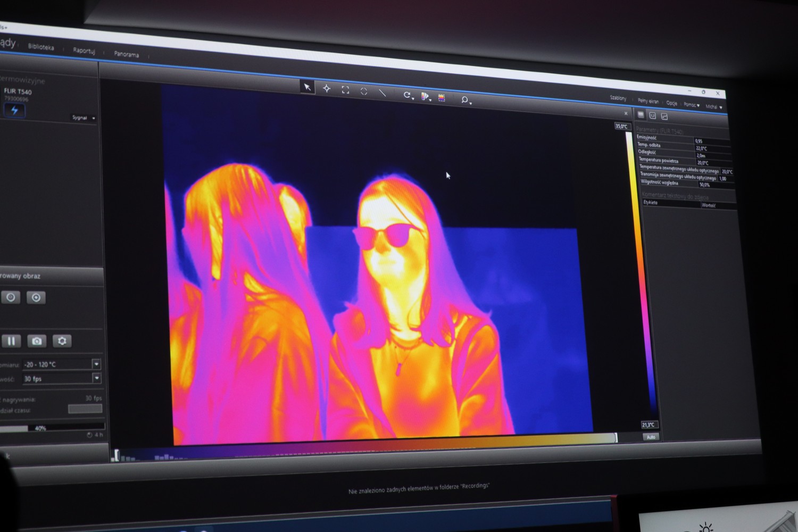Edit the 35,0°C upper scale limit

pyautogui.click(x=622, y=126)
